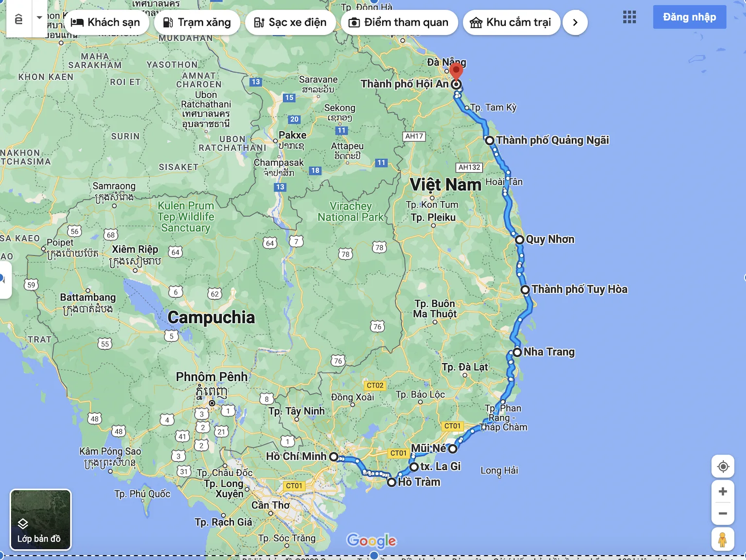Toggle the Lớp bản đồ layer thumbnail
746x560 pixels.
click(x=40, y=520)
